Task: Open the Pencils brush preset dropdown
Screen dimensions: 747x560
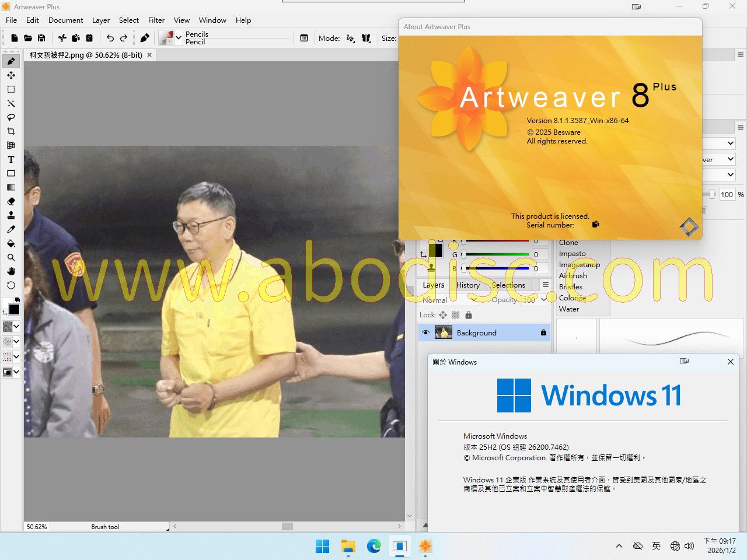Action: coord(179,38)
